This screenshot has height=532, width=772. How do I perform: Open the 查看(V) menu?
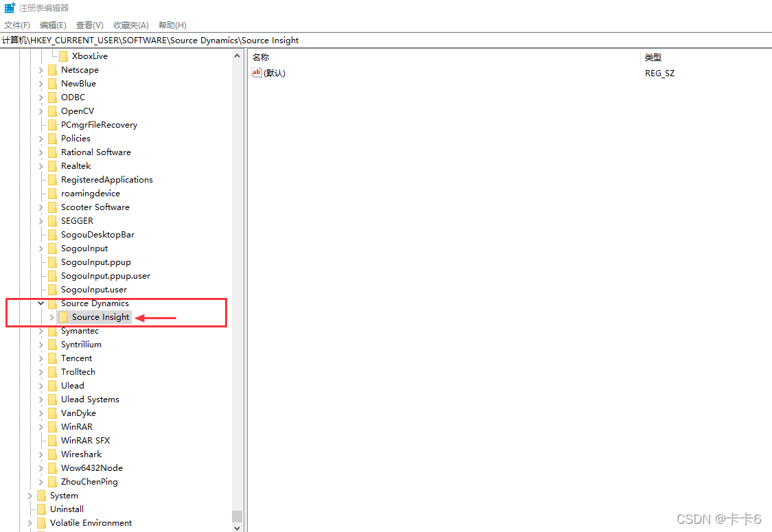point(90,25)
